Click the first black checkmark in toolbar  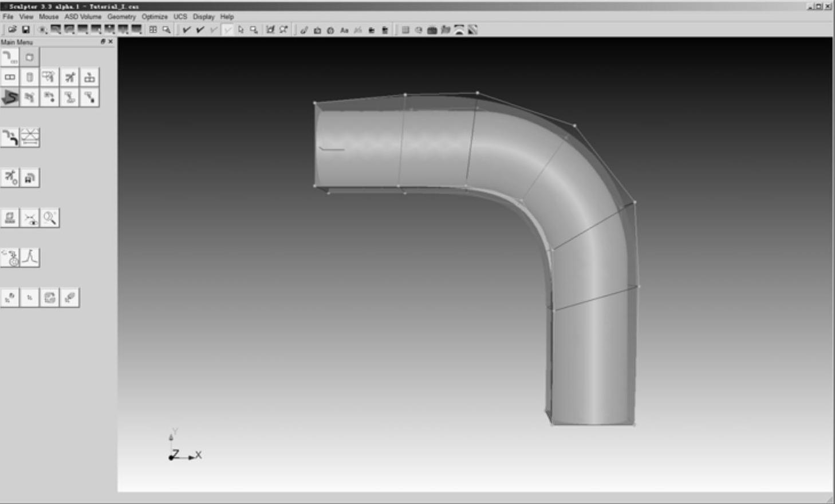point(186,30)
